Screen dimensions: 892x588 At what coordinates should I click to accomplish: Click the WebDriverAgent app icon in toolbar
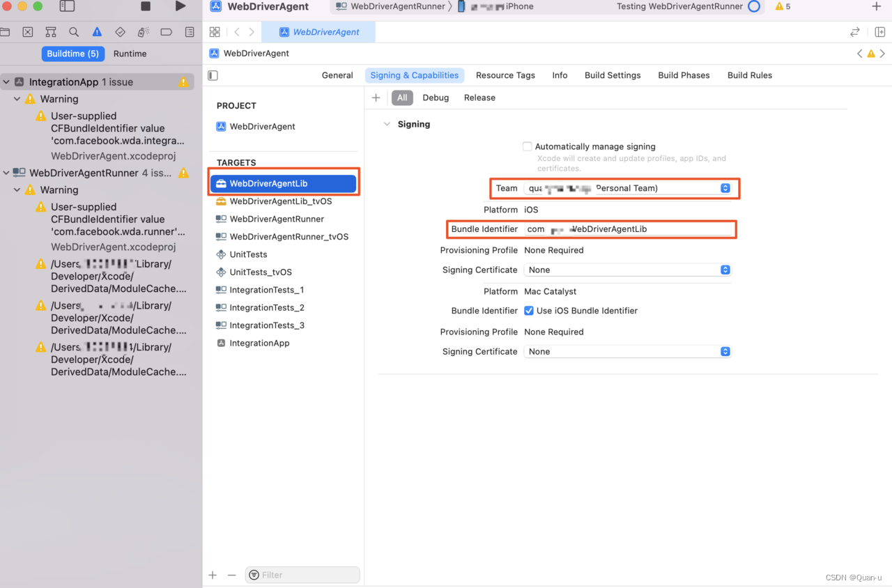216,6
